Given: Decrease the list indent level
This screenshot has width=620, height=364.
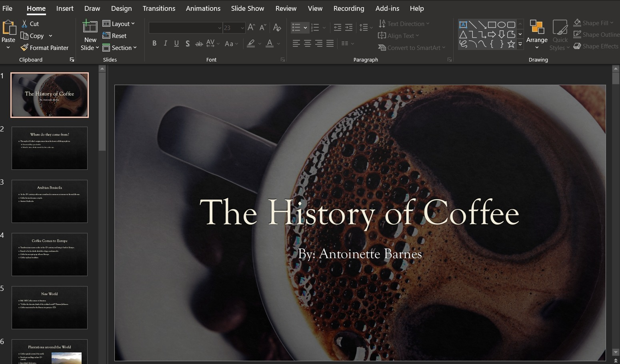Looking at the screenshot, I should [338, 27].
